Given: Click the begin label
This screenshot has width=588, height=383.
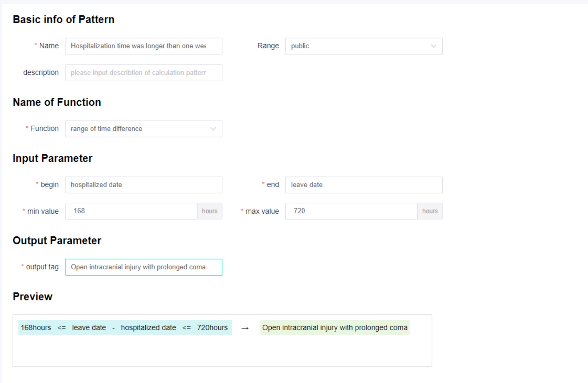Looking at the screenshot, I should [50, 185].
